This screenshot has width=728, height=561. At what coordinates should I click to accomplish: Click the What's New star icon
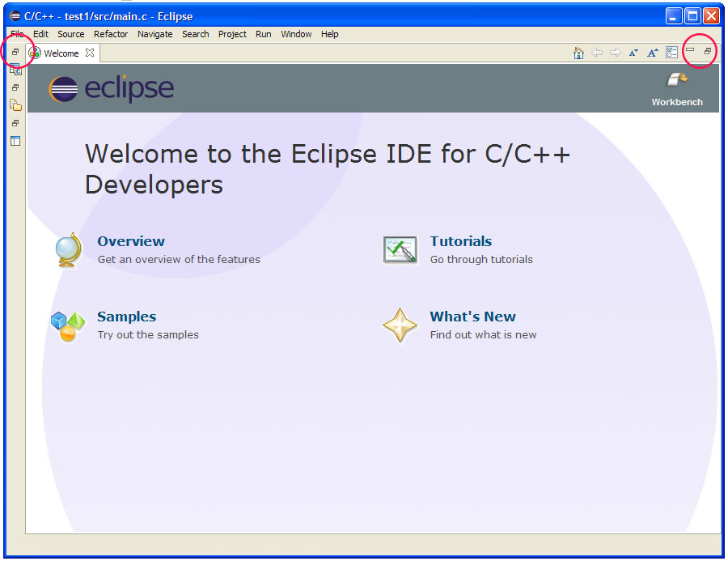click(400, 325)
